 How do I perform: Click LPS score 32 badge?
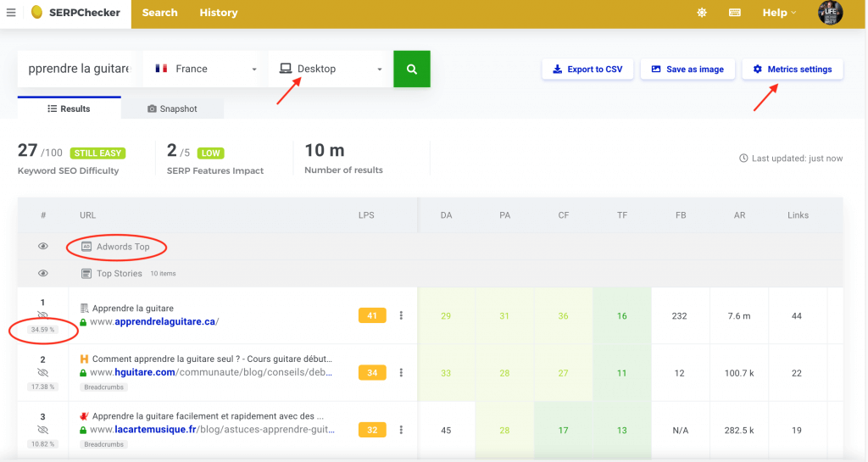click(372, 430)
